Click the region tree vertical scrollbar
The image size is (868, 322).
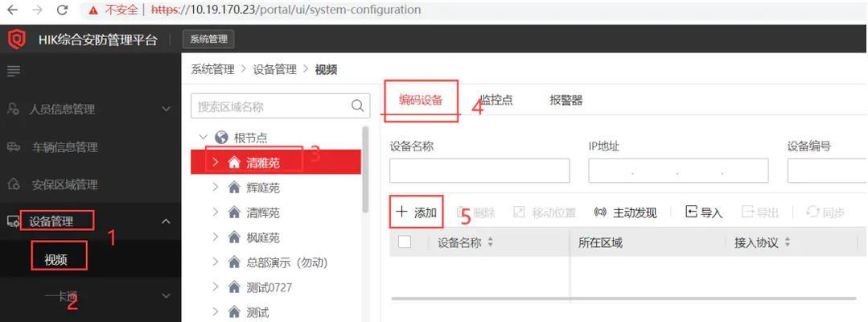pyautogui.click(x=364, y=170)
